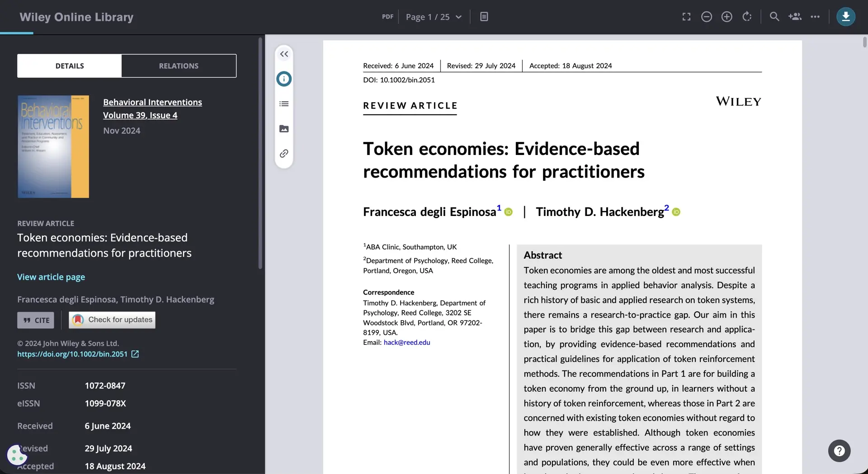Open the Volume 39, Issue 4 link

[x=140, y=115]
